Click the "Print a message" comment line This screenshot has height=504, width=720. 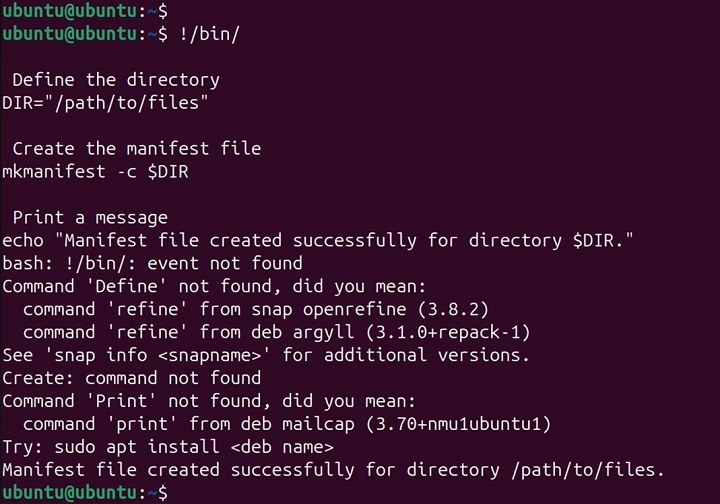pyautogui.click(x=90, y=217)
